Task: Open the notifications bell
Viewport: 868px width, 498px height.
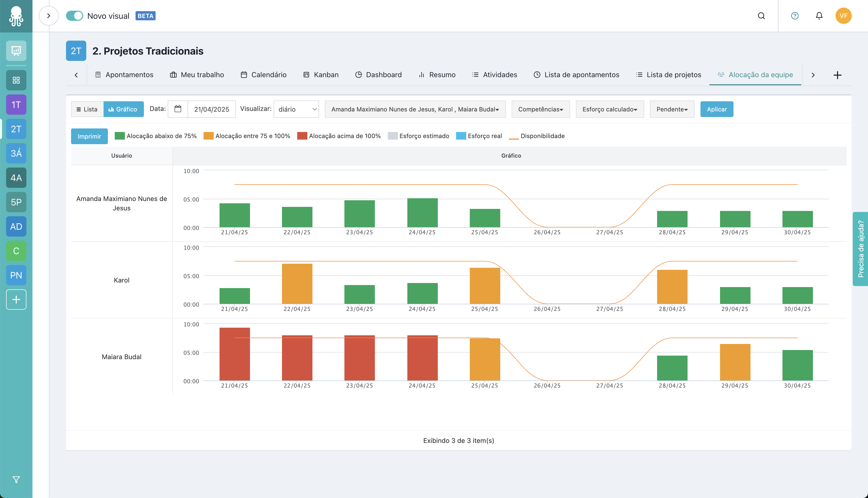Action: (819, 16)
